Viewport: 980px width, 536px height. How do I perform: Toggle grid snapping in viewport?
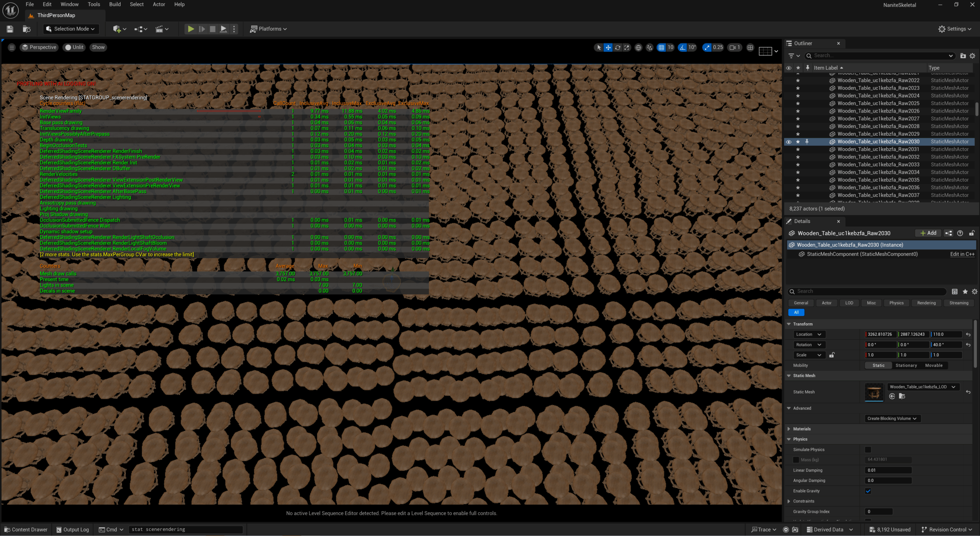click(661, 47)
